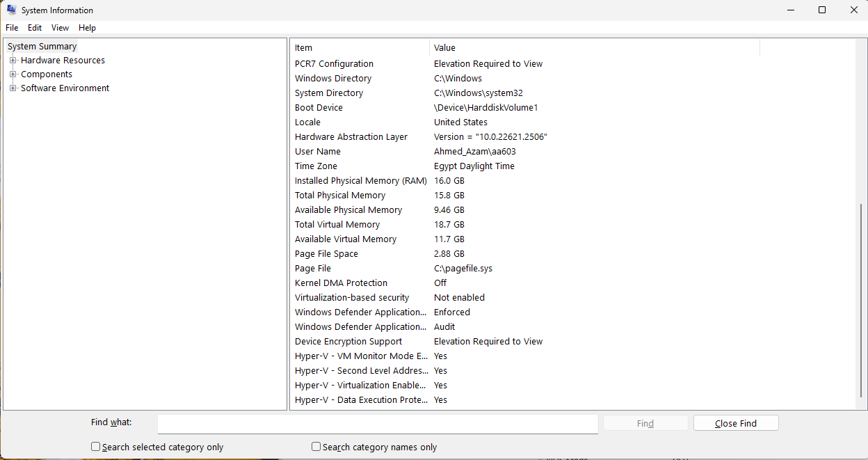Open the Edit menu
The image size is (868, 460).
pos(35,28)
